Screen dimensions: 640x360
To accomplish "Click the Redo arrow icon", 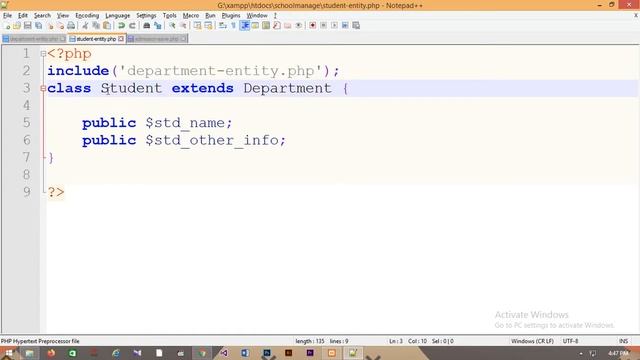I will (132, 26).
